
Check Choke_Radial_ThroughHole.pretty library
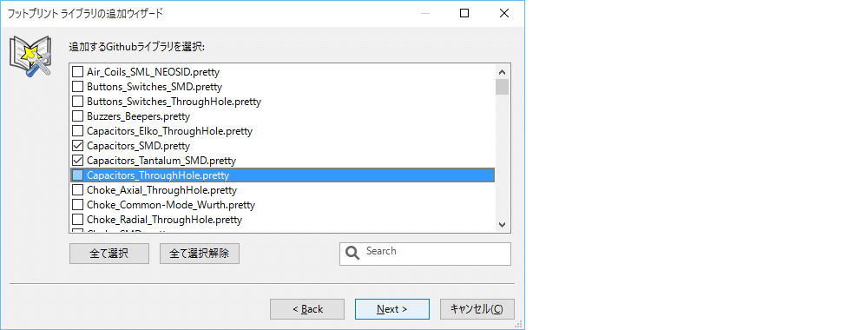pos(78,220)
